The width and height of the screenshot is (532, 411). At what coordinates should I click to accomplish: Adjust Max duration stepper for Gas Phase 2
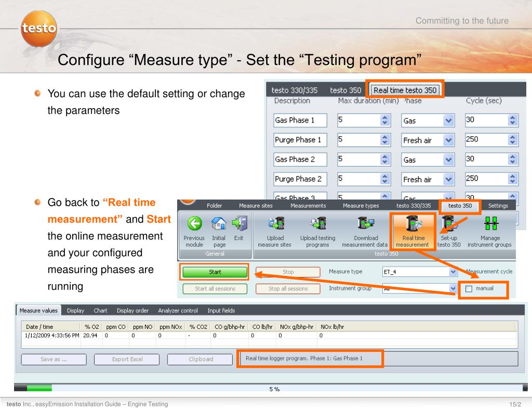pos(385,160)
